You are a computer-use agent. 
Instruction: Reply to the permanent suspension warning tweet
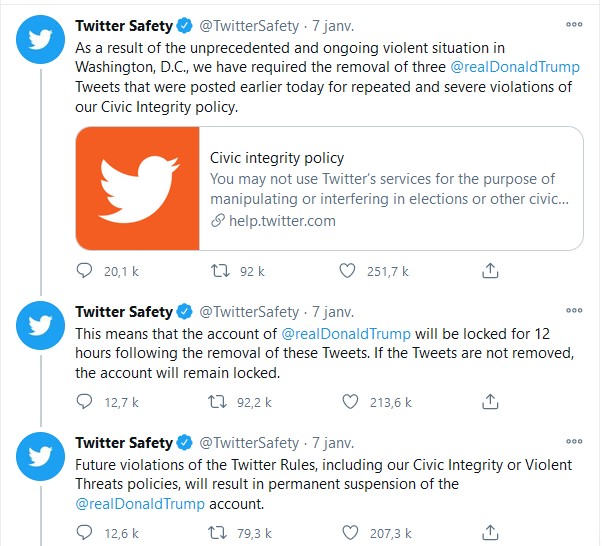click(x=85, y=533)
